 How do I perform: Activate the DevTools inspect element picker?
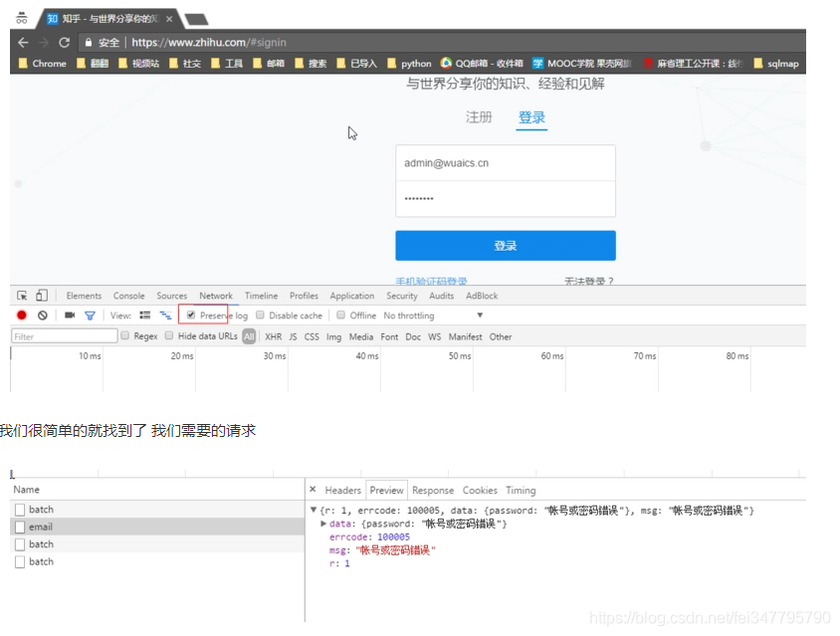[x=22, y=296]
